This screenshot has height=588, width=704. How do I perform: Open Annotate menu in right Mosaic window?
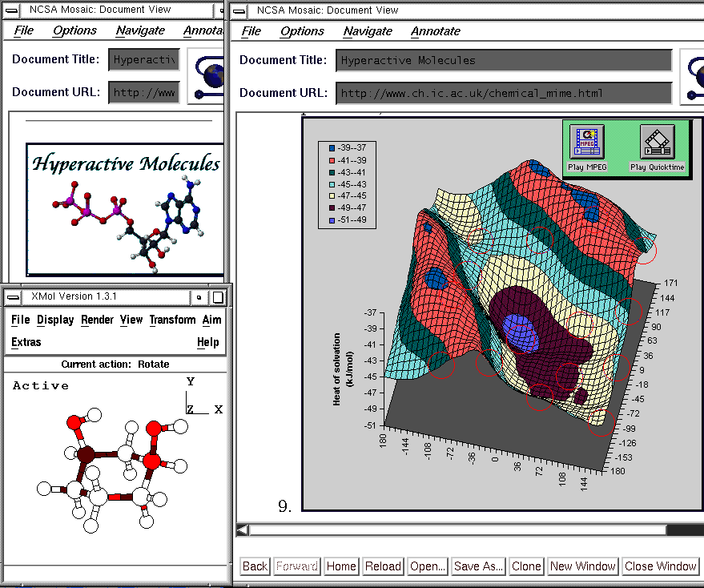click(x=436, y=31)
